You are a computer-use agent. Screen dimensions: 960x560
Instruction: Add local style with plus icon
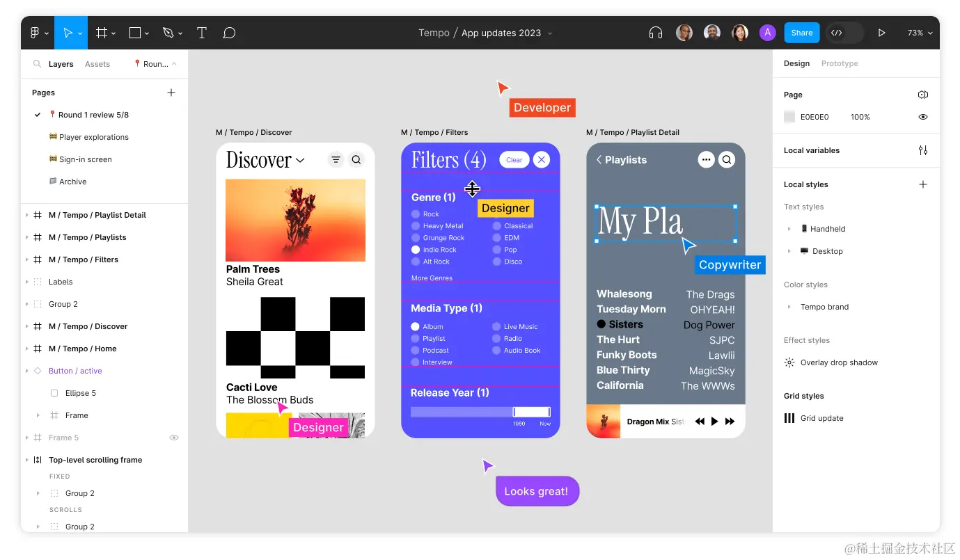click(x=923, y=184)
